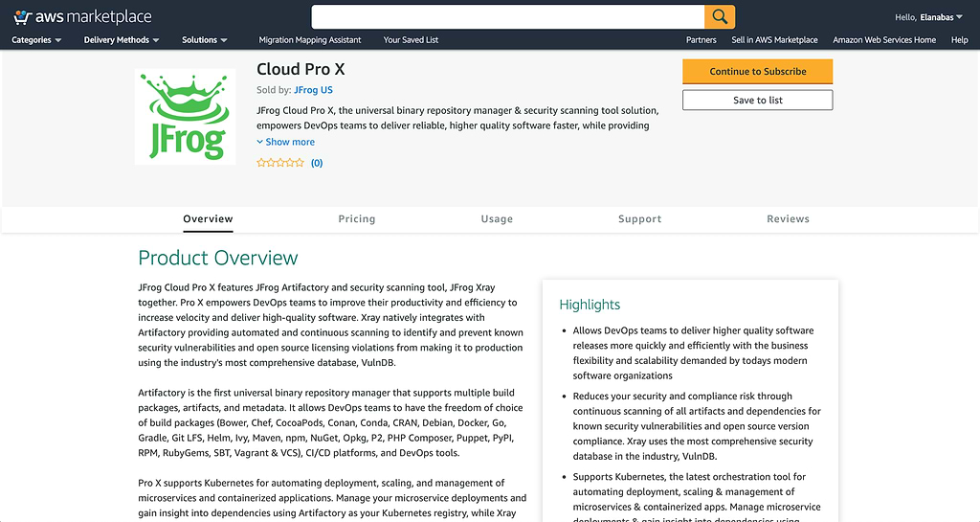Open the Delivery Methods dropdown

122,40
